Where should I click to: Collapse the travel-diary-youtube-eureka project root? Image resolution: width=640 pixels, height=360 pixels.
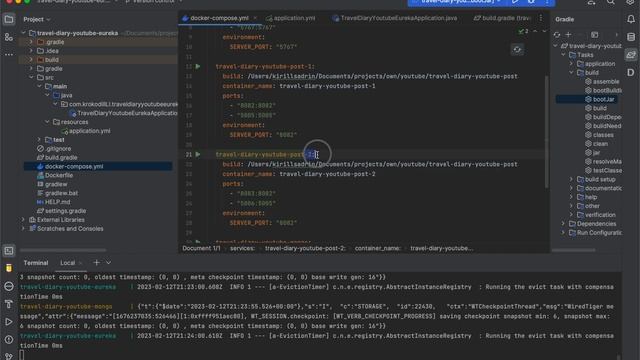pyautogui.click(x=23, y=33)
